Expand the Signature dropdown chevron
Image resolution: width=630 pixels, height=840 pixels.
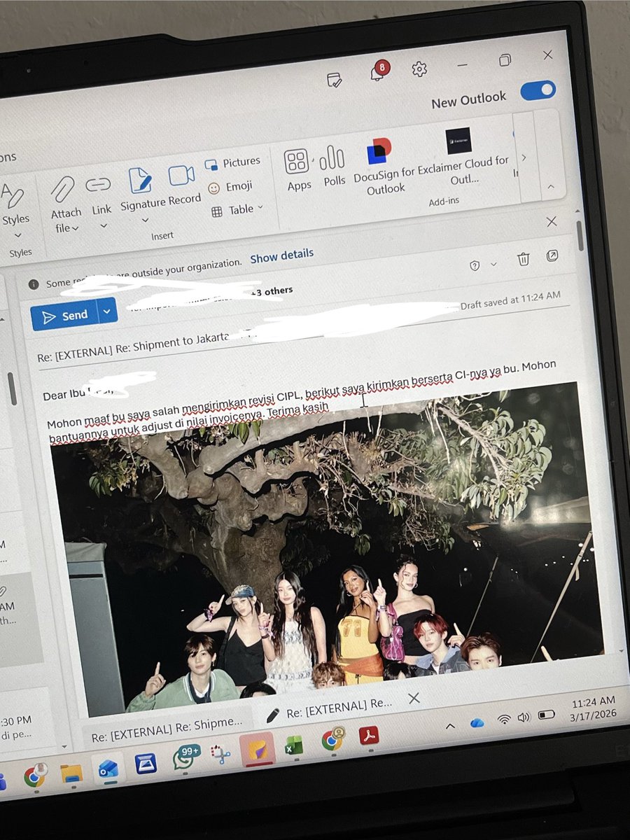[x=145, y=220]
